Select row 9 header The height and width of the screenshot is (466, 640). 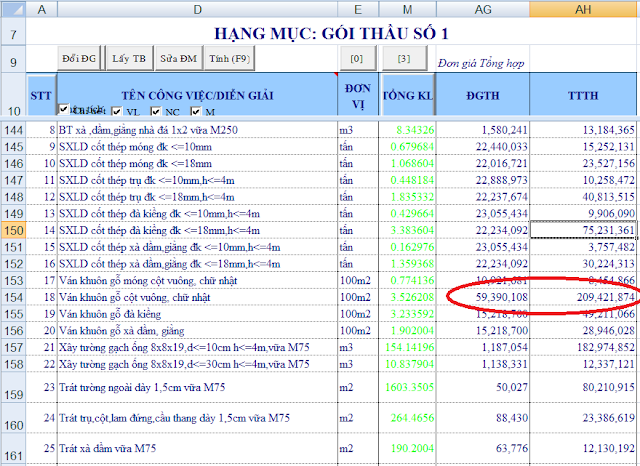[13, 59]
